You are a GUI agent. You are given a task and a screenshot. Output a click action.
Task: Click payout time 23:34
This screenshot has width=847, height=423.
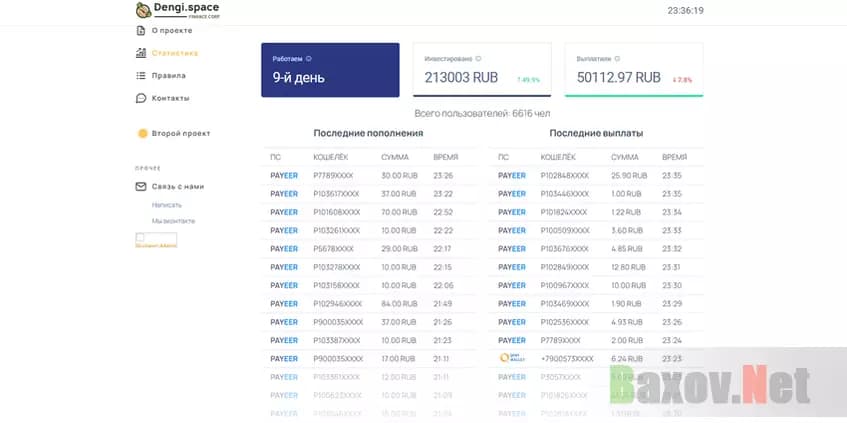click(673, 212)
